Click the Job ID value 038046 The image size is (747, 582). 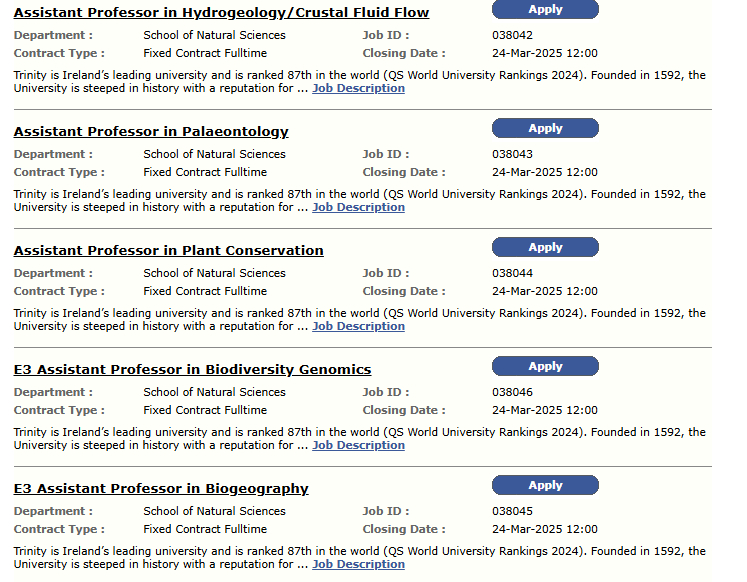coord(512,392)
